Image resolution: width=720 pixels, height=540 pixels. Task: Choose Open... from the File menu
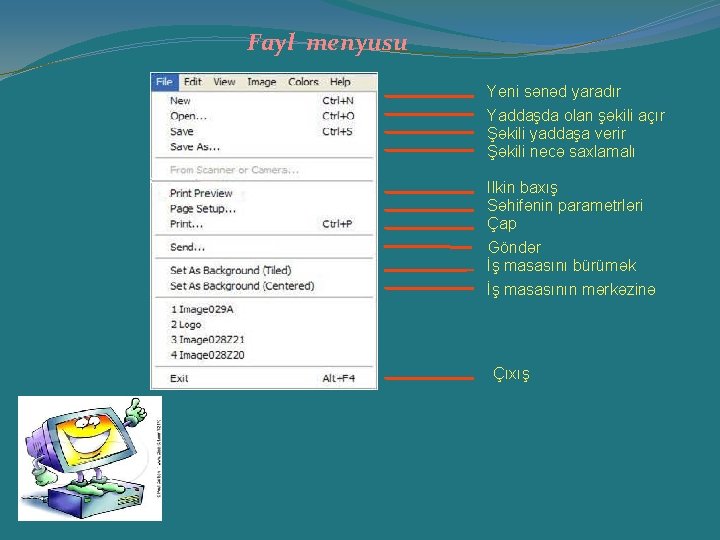264,116
